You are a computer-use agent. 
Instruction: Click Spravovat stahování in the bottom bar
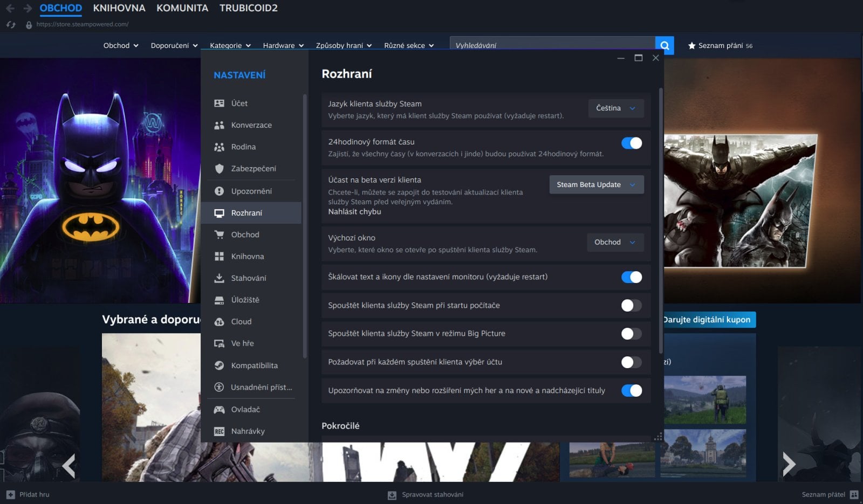click(x=426, y=495)
